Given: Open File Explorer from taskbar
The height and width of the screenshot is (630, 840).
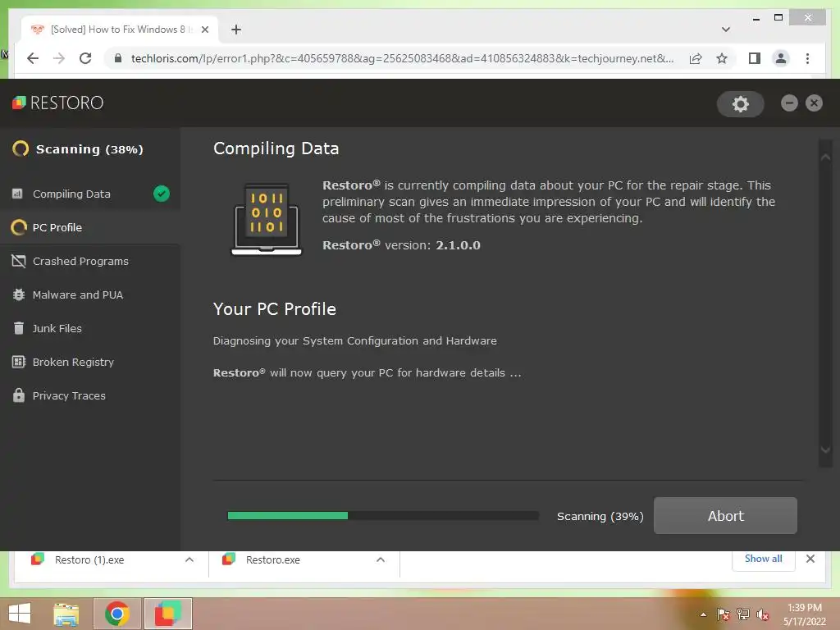Looking at the screenshot, I should click(x=66, y=614).
